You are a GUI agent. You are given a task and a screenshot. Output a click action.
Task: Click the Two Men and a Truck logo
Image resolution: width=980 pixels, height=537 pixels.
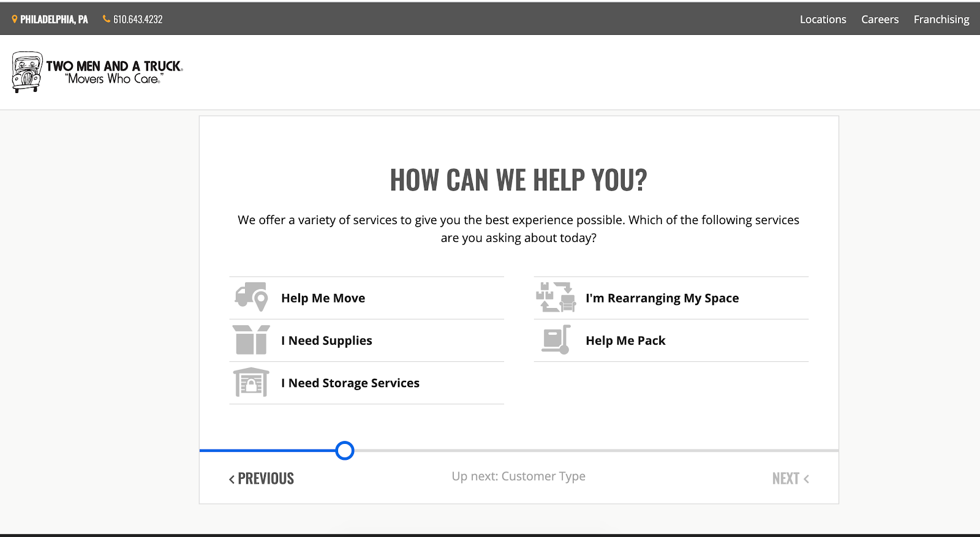point(97,72)
